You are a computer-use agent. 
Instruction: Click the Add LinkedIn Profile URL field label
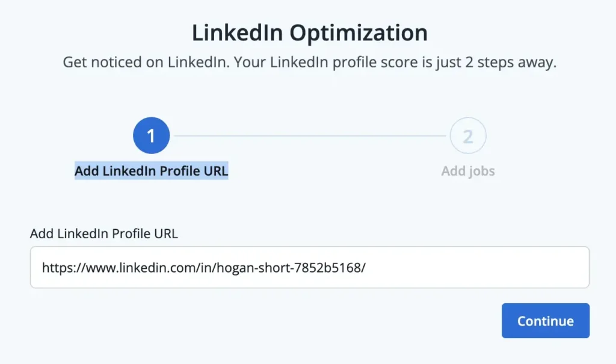pos(103,233)
